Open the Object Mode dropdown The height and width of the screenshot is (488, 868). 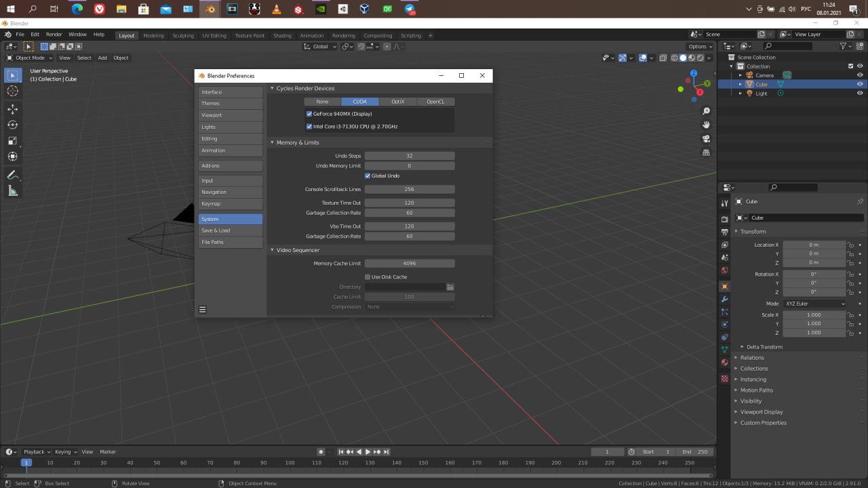pyautogui.click(x=29, y=58)
